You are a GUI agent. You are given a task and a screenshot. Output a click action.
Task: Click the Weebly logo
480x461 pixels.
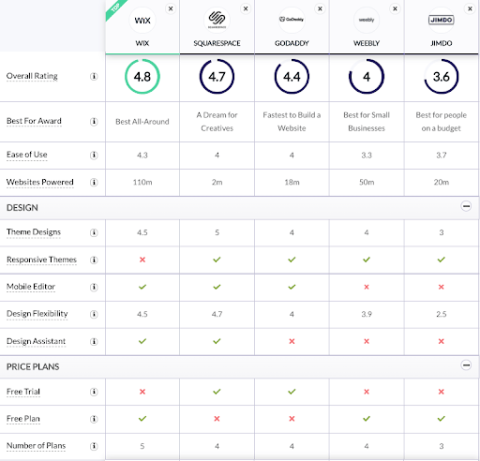366,20
